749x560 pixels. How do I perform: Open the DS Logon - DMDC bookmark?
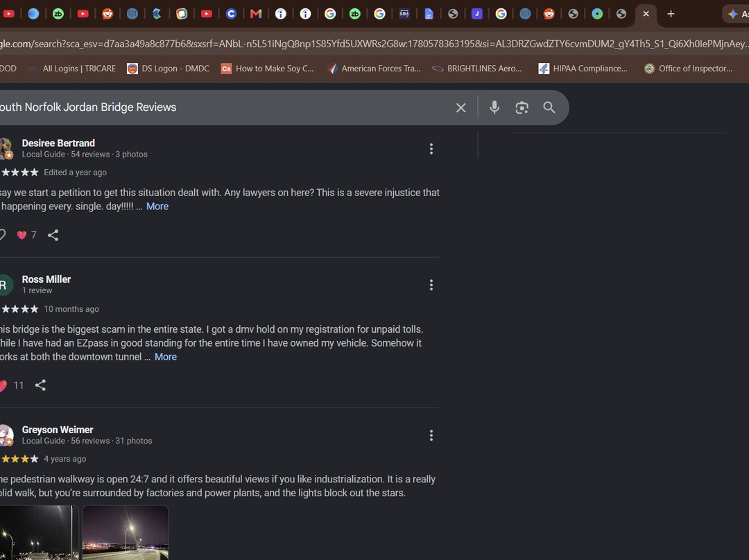[168, 69]
